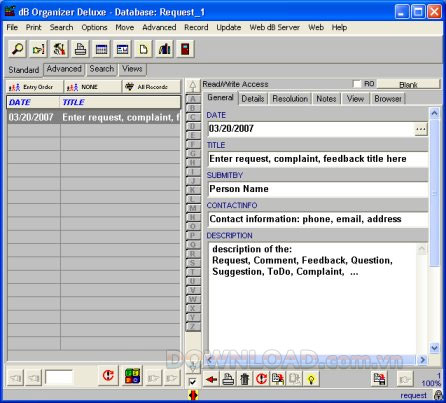
Task: Switch to the Notes record tab
Action: [326, 99]
